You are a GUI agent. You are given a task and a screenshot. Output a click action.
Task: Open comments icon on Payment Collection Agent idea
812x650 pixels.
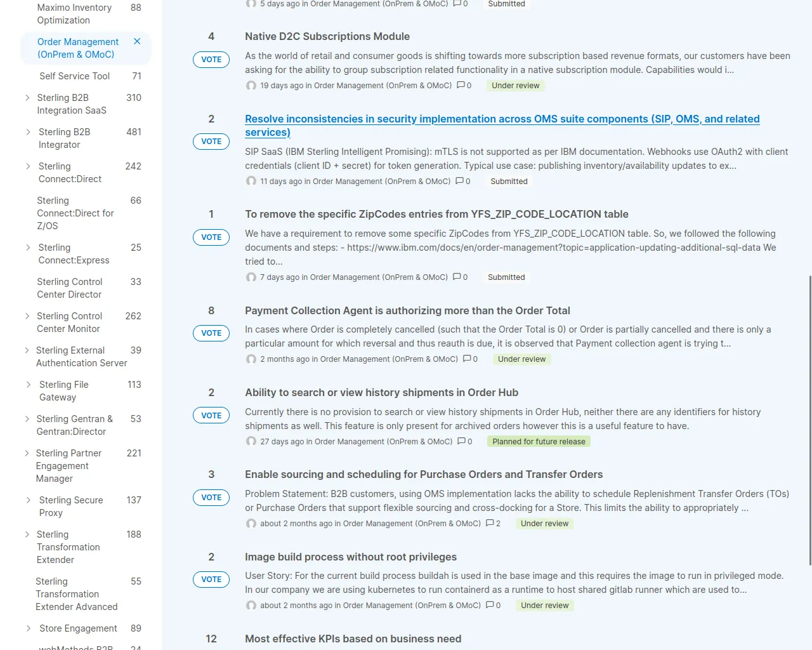(x=470, y=359)
